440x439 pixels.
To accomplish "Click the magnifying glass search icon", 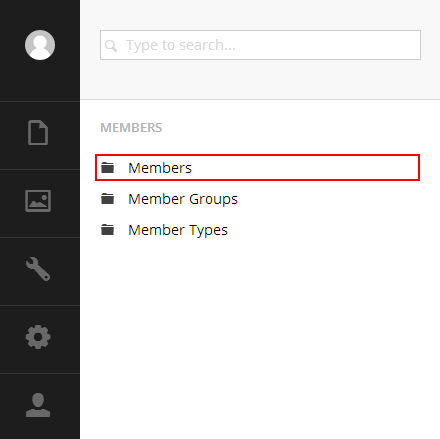I will pos(111,45).
